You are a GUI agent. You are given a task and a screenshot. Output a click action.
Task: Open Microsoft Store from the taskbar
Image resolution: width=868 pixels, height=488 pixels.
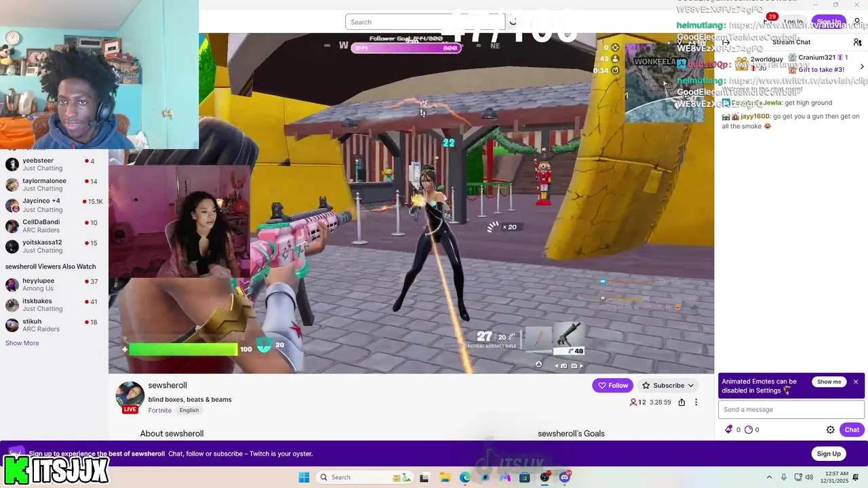coord(524,477)
